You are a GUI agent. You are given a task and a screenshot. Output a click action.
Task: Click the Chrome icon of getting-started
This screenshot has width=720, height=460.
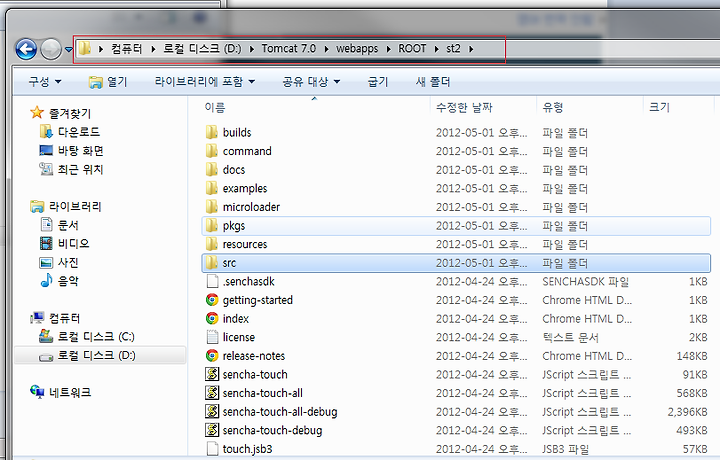212,300
